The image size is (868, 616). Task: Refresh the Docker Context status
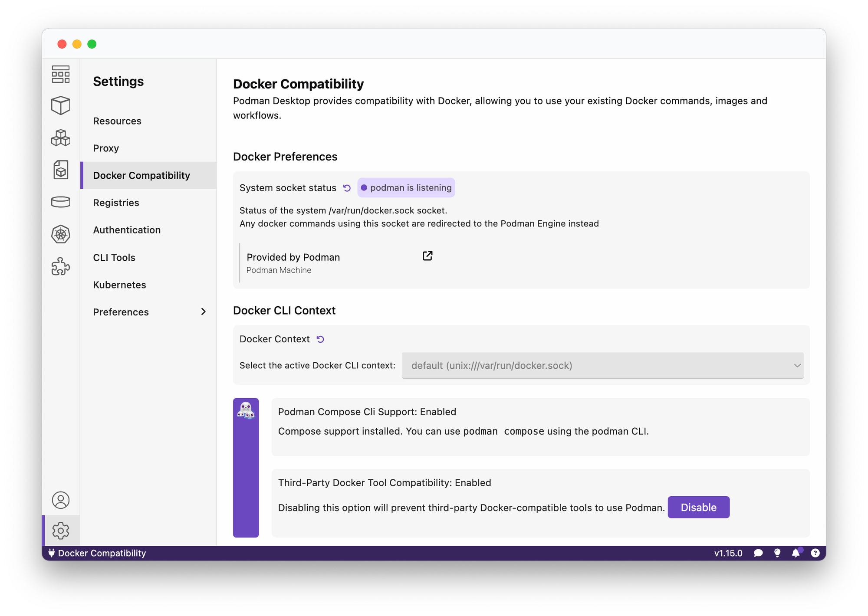[321, 339]
